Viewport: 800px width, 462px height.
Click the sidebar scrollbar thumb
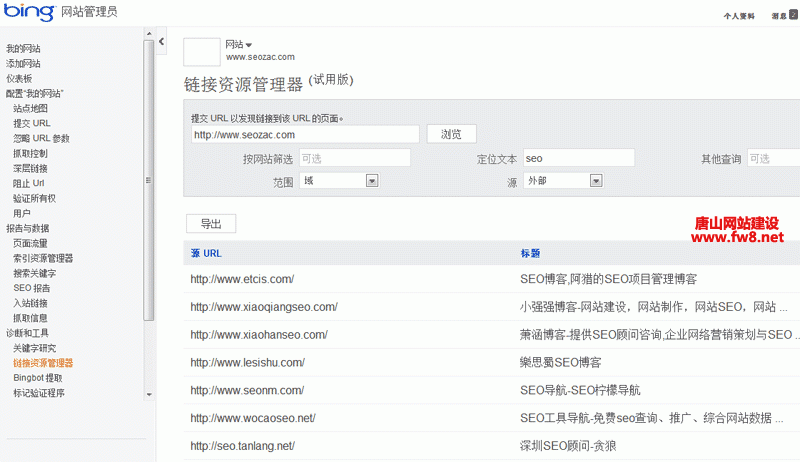(x=149, y=180)
